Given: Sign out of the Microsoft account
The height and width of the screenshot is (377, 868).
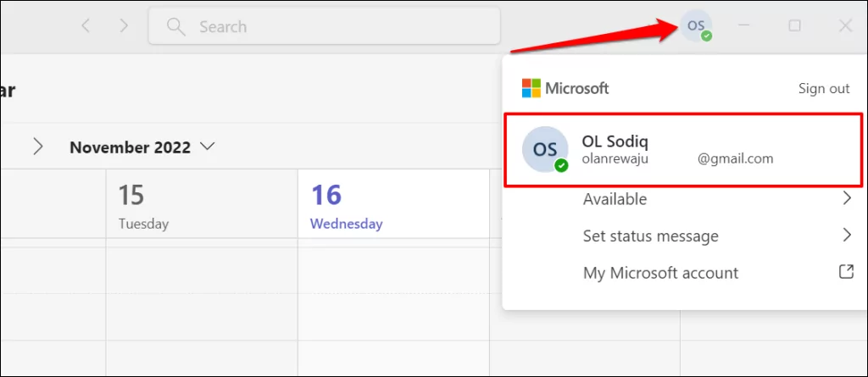Looking at the screenshot, I should pos(823,88).
